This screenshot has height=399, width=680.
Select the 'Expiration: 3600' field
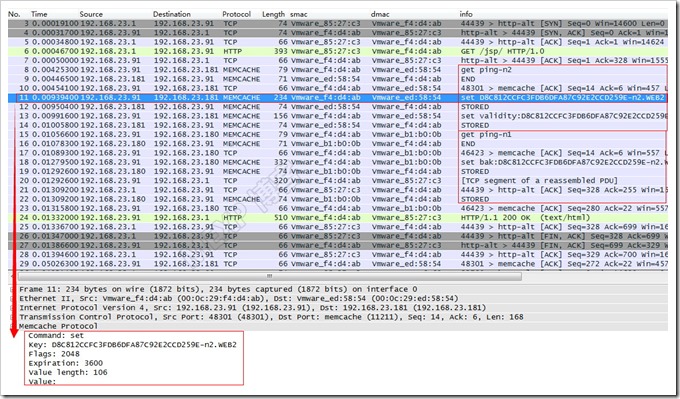(x=65, y=363)
